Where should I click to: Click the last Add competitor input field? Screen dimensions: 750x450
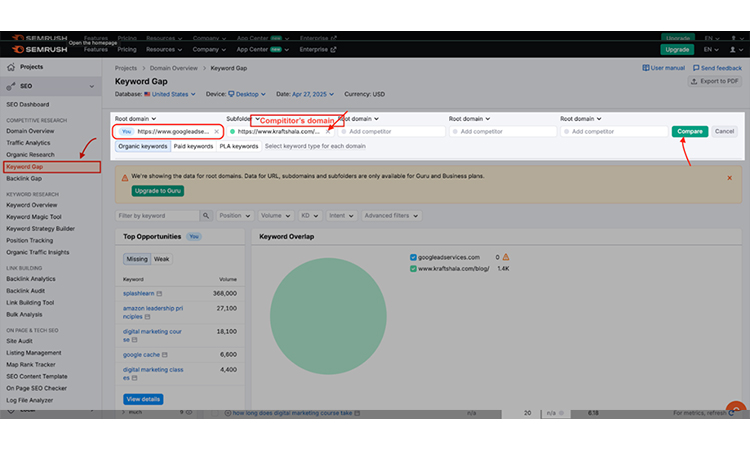(x=614, y=132)
